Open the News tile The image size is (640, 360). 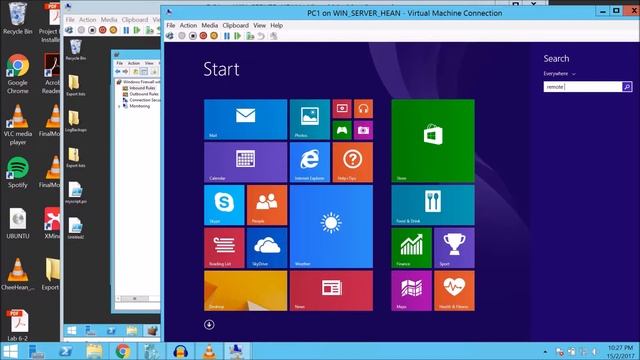pyautogui.click(x=331, y=291)
